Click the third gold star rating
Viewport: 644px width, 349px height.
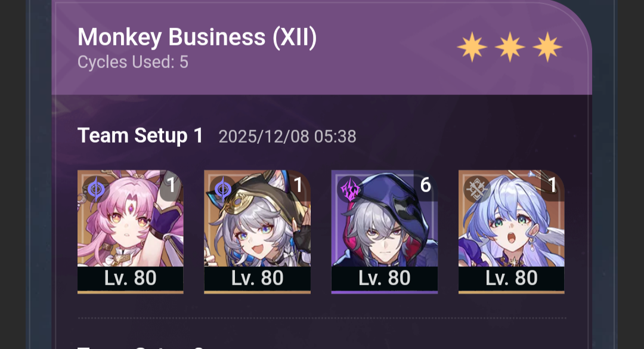click(547, 47)
